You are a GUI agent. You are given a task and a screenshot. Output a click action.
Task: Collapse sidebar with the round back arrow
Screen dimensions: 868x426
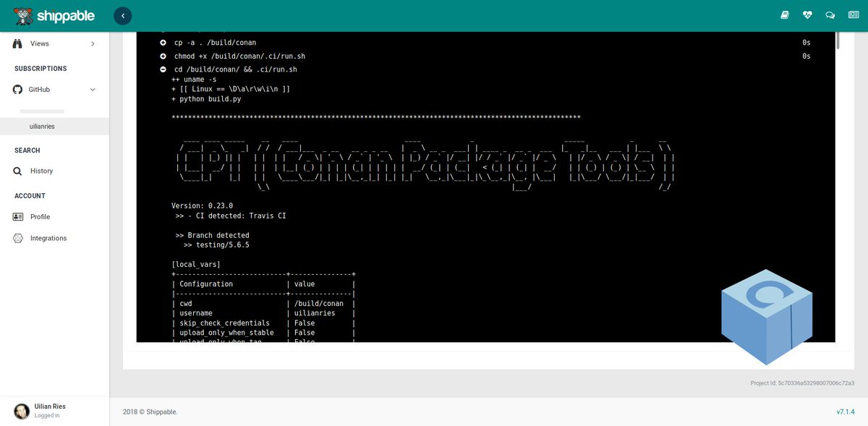pyautogui.click(x=123, y=15)
